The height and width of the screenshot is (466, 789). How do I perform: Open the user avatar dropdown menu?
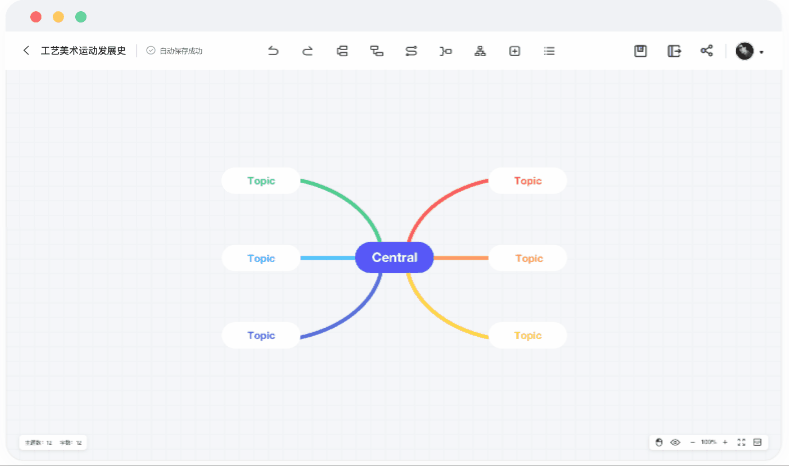click(x=750, y=51)
